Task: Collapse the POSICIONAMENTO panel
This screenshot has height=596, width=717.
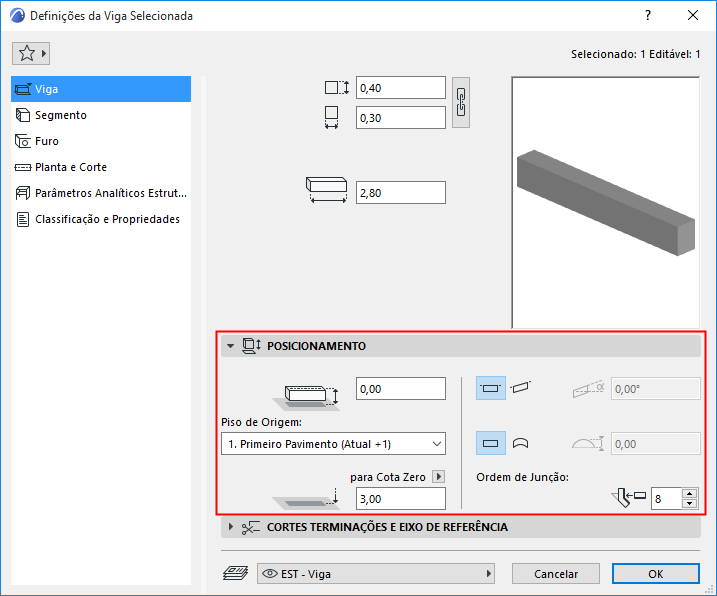Action: pos(230,346)
